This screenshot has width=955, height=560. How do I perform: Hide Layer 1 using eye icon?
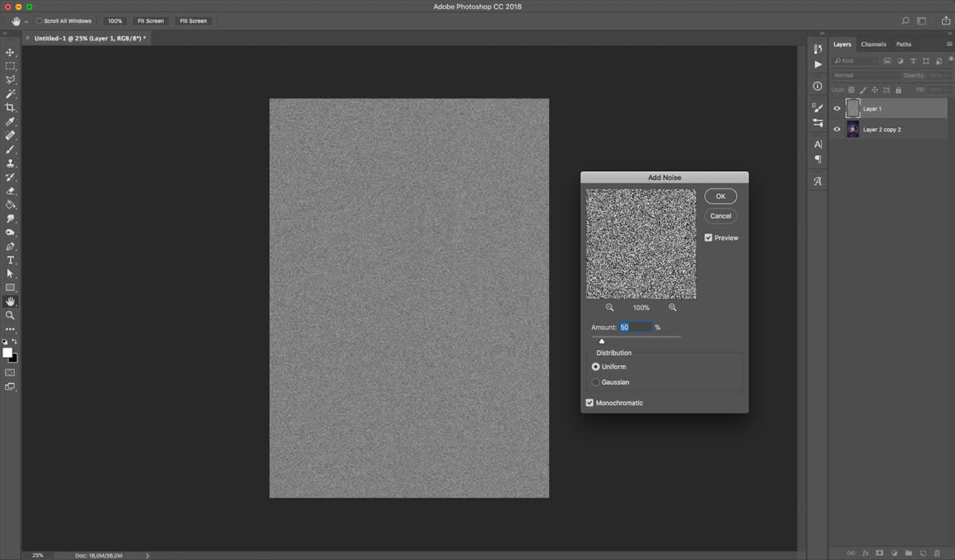(x=836, y=109)
